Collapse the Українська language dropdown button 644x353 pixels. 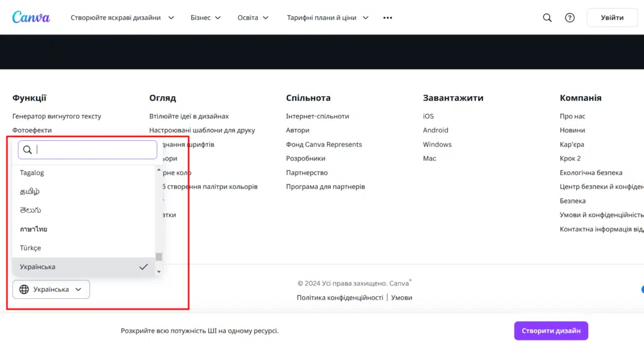[x=51, y=289]
